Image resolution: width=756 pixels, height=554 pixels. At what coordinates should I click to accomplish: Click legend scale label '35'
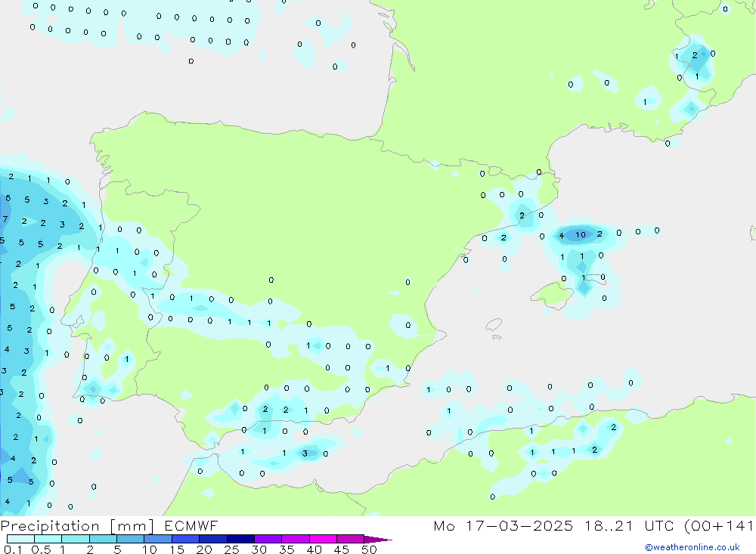(x=287, y=549)
